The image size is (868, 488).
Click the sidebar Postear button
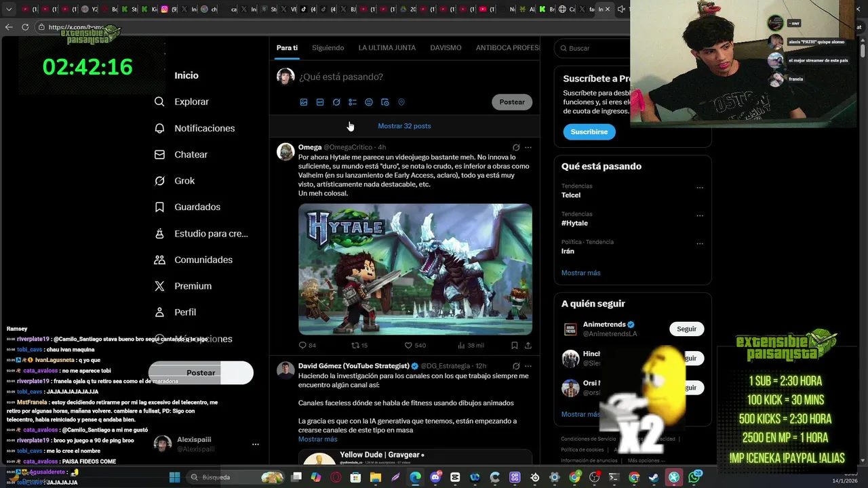click(x=201, y=373)
